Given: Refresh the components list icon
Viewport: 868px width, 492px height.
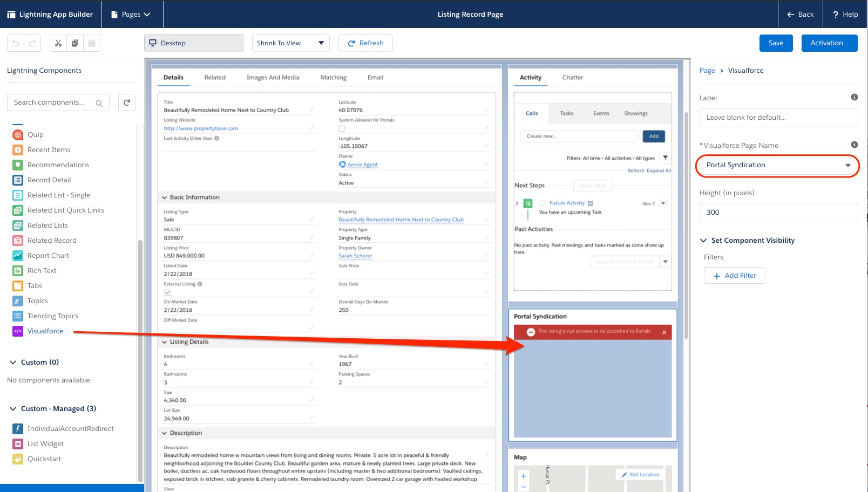Looking at the screenshot, I should point(127,102).
